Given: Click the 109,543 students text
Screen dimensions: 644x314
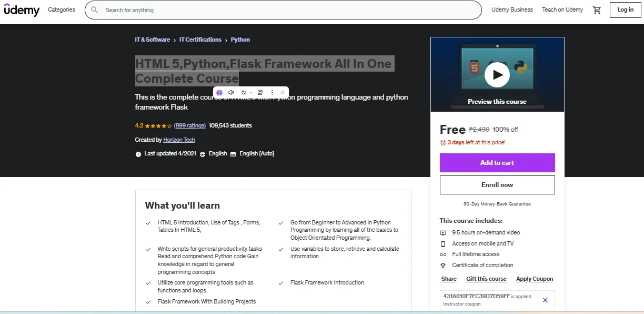Looking at the screenshot, I should [230, 126].
